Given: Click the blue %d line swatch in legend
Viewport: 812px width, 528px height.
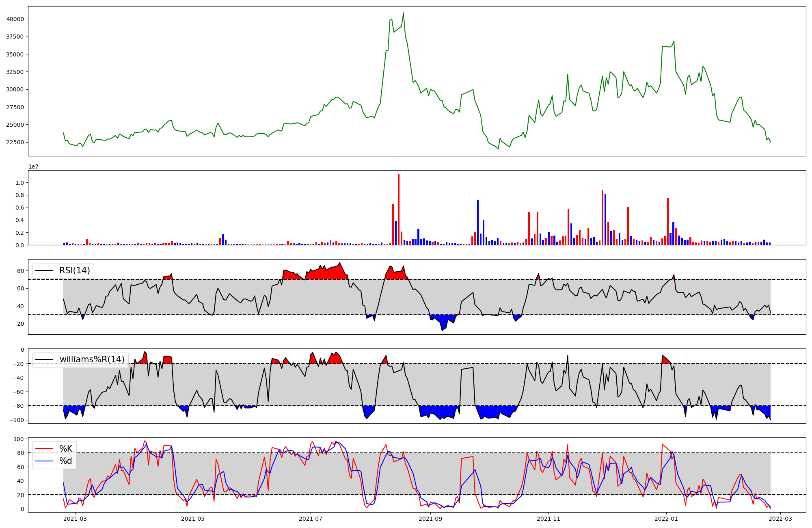Looking at the screenshot, I should tap(44, 461).
